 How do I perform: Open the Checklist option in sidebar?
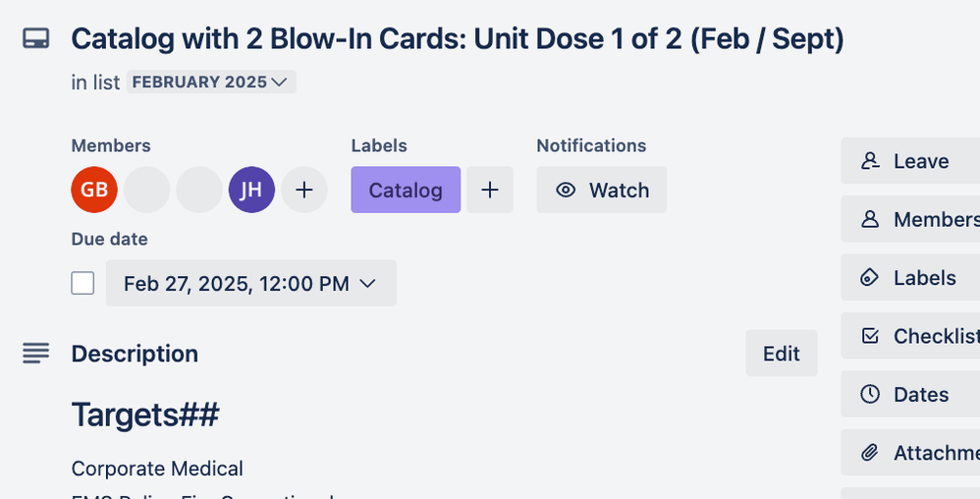click(910, 336)
